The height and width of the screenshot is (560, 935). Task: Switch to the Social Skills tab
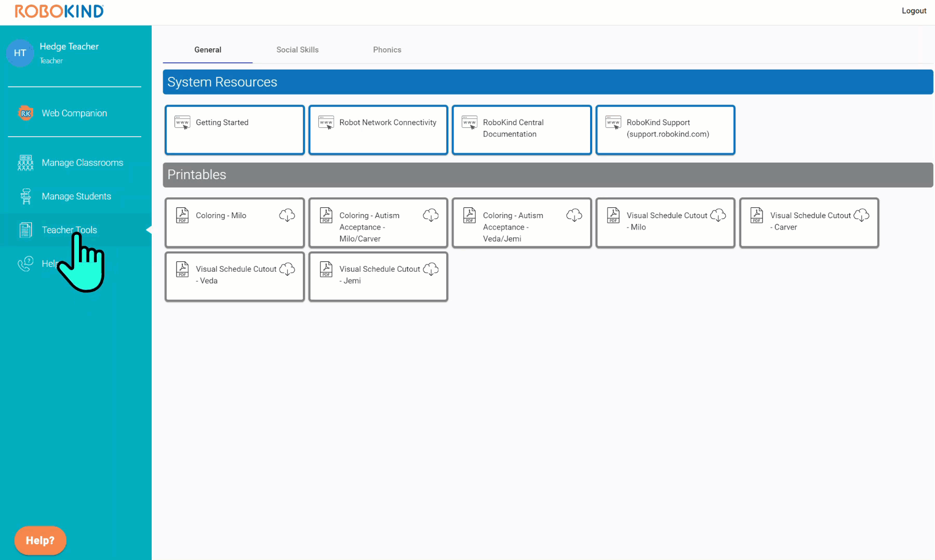(x=297, y=50)
